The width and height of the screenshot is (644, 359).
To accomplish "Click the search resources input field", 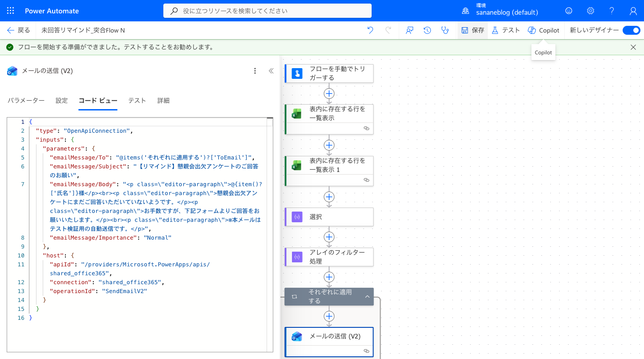I will coord(267,11).
